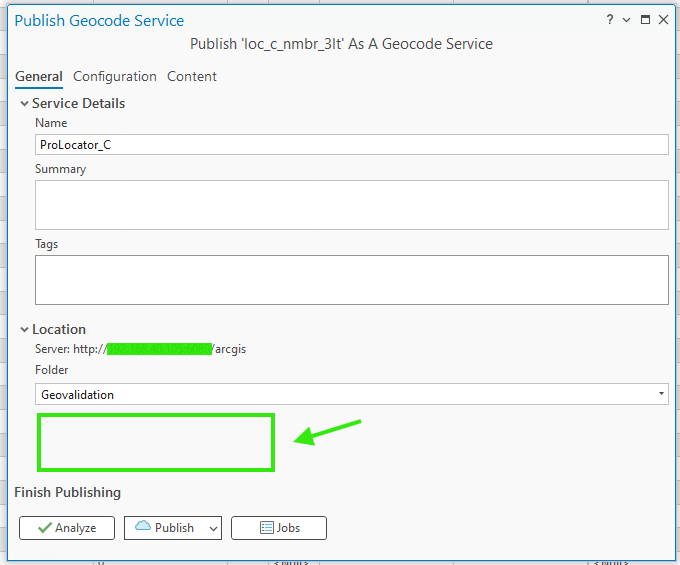Image resolution: width=680 pixels, height=565 pixels.
Task: Click the green checkmark Analyze icon
Action: coord(45,528)
